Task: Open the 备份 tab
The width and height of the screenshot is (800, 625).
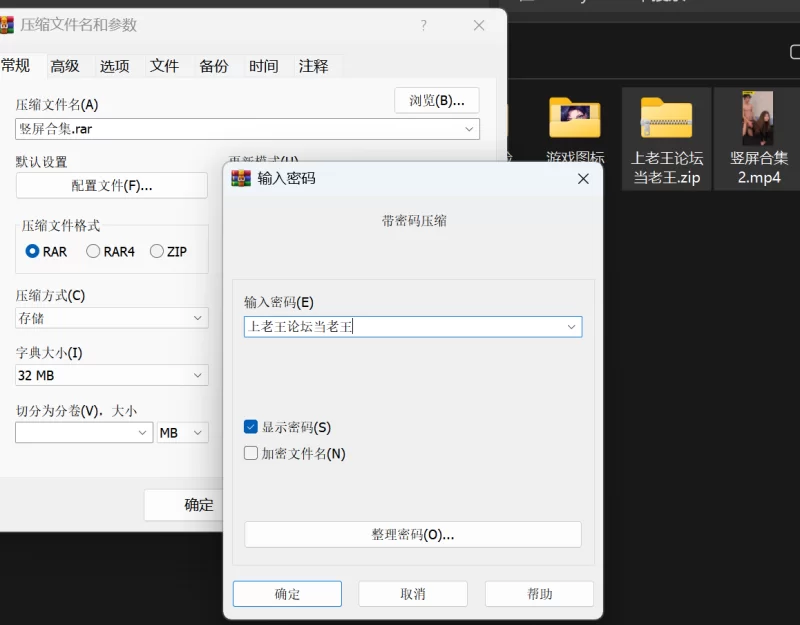Action: click(x=214, y=66)
